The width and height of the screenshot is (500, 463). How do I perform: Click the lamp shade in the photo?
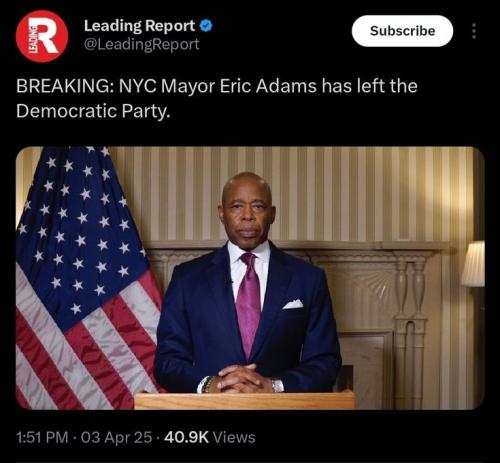[474, 264]
